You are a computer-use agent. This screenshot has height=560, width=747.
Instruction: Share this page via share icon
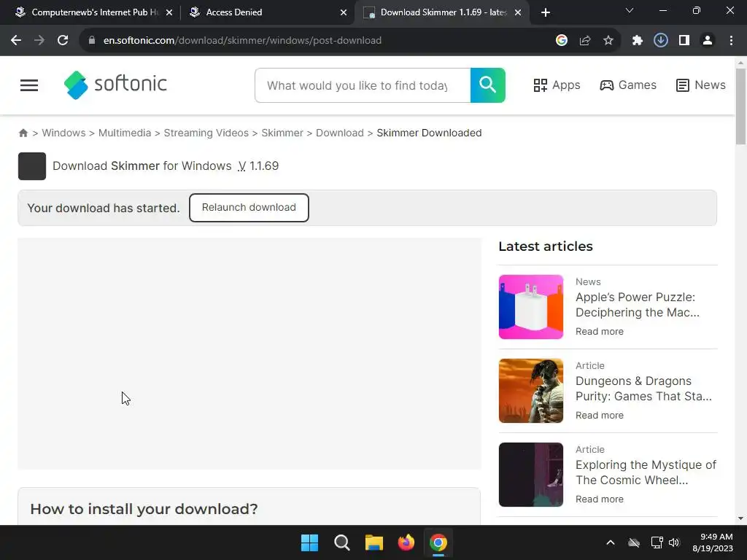coord(585,41)
